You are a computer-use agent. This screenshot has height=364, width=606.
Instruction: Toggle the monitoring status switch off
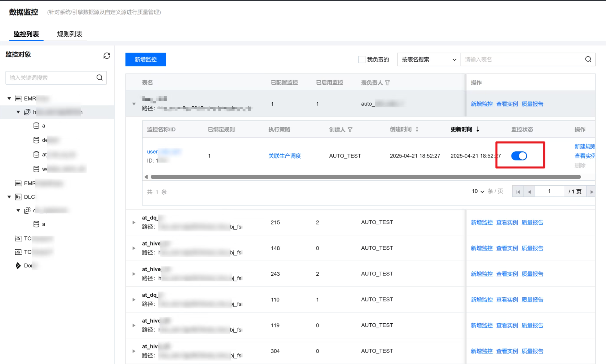[519, 156]
